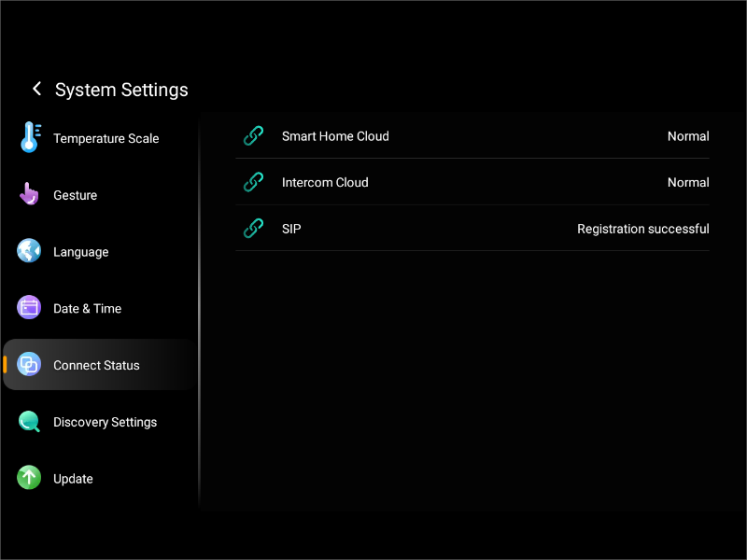Click the Smart Home Cloud Normal status
The height and width of the screenshot is (560, 747).
[x=688, y=135]
